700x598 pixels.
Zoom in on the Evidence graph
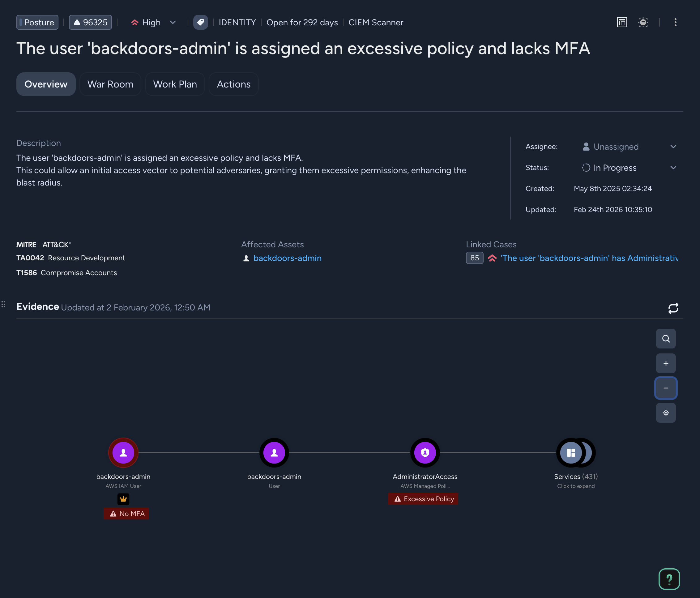(666, 363)
